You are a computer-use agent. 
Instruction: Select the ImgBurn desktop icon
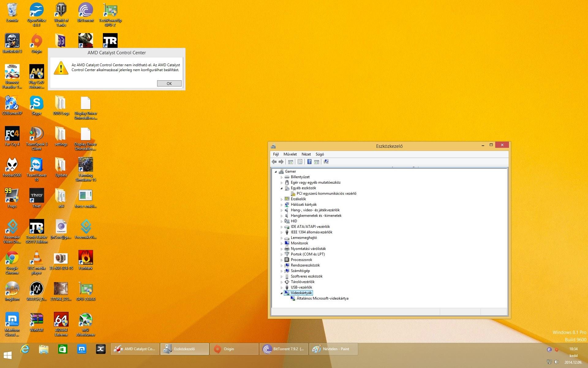click(12, 291)
